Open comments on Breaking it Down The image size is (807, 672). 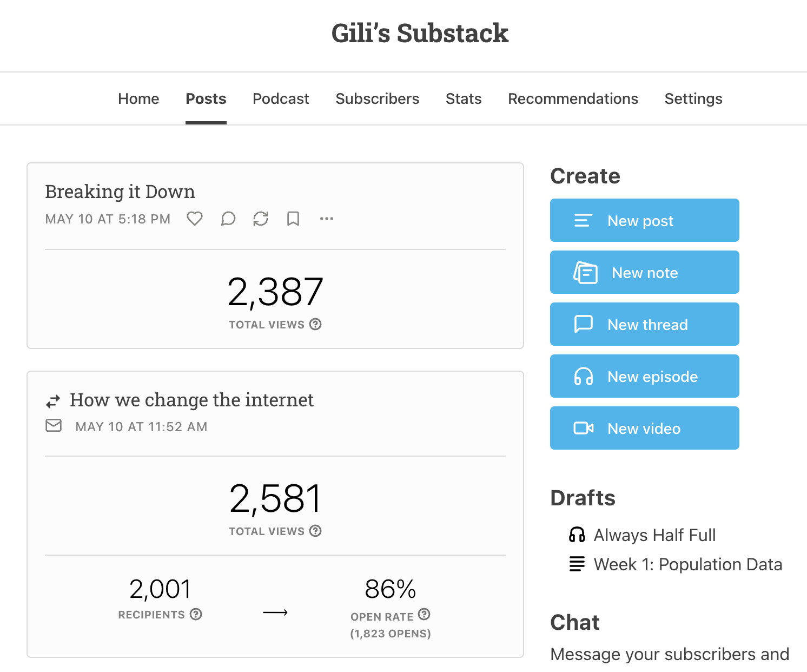click(x=228, y=219)
